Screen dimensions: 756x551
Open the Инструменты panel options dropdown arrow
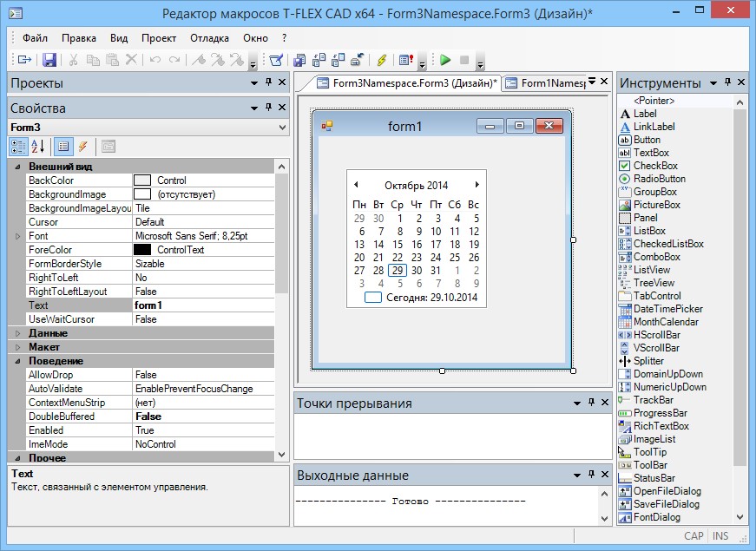point(713,83)
